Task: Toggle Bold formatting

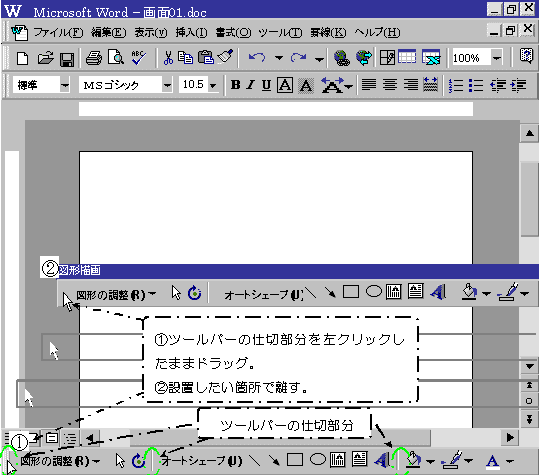Action: (x=235, y=85)
